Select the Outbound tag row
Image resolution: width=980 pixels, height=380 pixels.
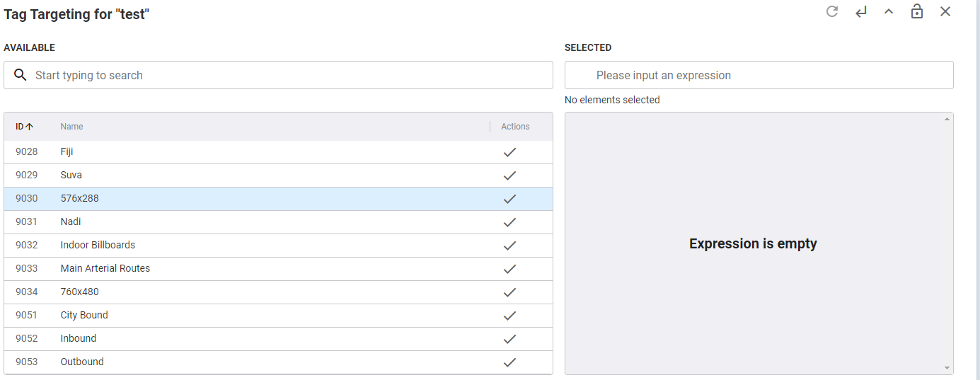[278, 362]
